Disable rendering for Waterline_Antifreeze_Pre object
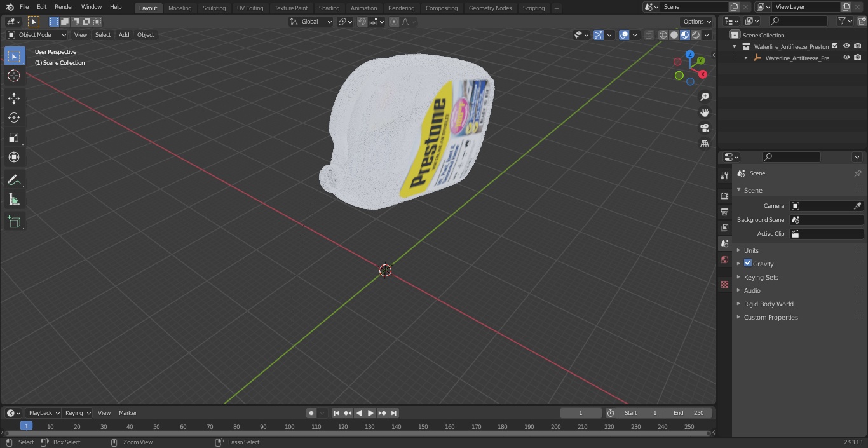 coord(858,57)
